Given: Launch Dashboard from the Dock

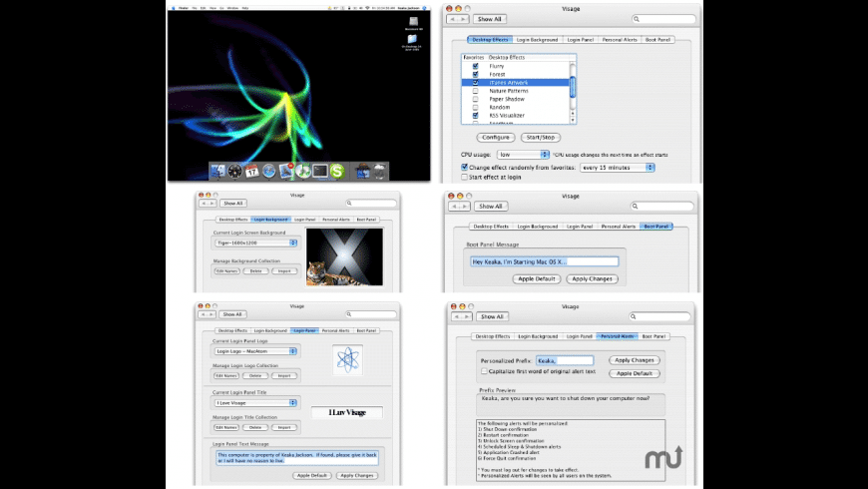Looking at the screenshot, I should (234, 171).
